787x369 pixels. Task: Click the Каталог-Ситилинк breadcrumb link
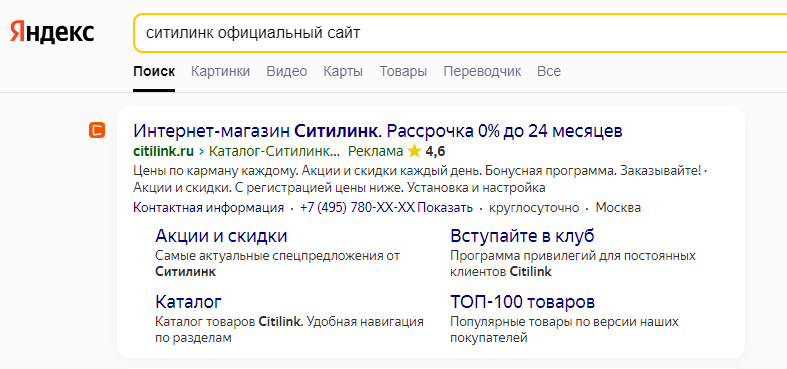tap(274, 151)
